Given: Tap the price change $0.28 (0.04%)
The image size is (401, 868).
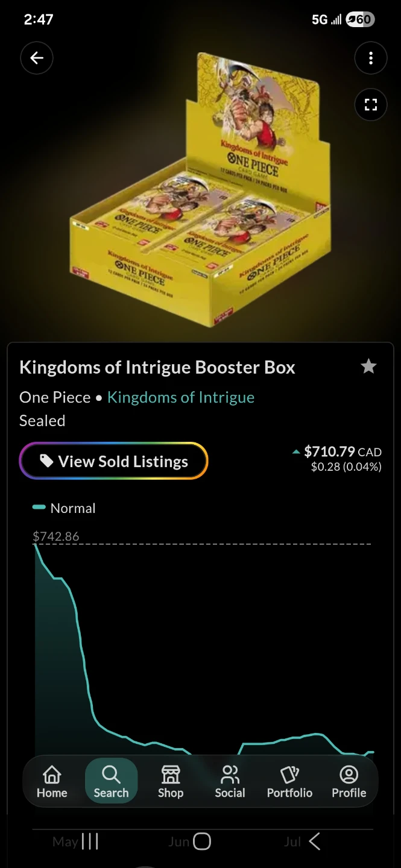Looking at the screenshot, I should tap(346, 467).
